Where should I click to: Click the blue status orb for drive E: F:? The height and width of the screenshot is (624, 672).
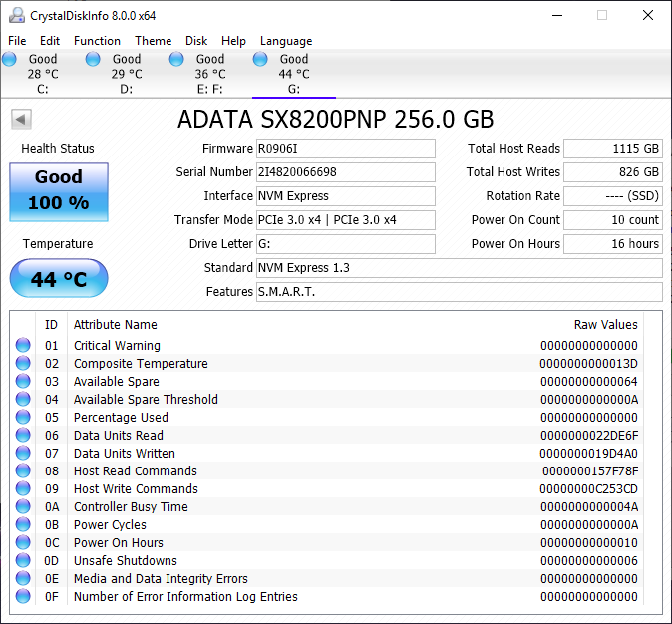point(176,59)
